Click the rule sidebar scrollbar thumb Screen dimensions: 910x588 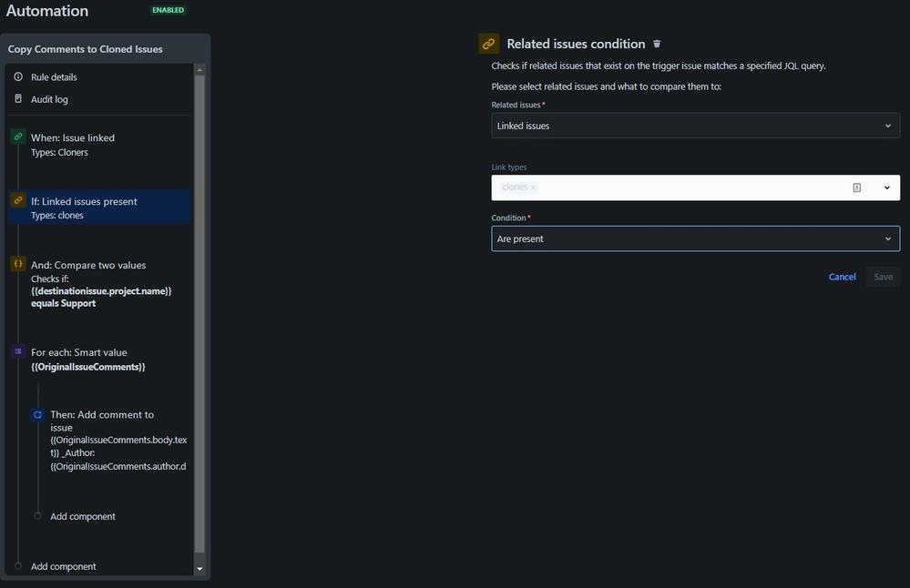[x=199, y=313]
